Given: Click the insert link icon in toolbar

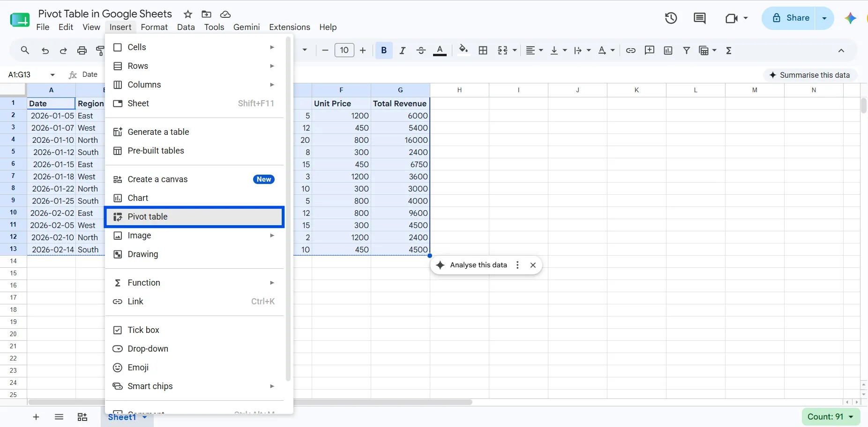Looking at the screenshot, I should [631, 51].
